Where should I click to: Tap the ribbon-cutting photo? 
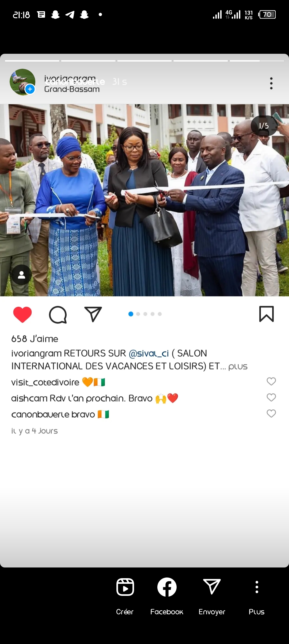(x=144, y=200)
